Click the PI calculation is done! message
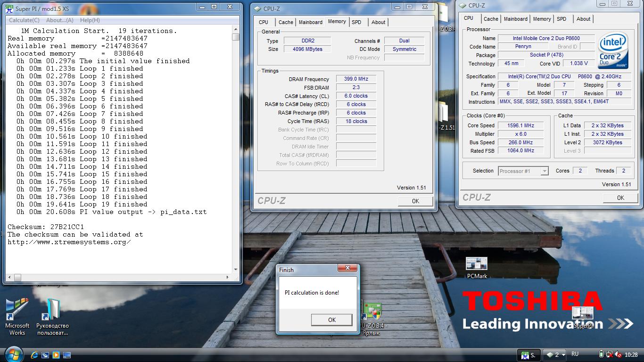 click(x=312, y=293)
